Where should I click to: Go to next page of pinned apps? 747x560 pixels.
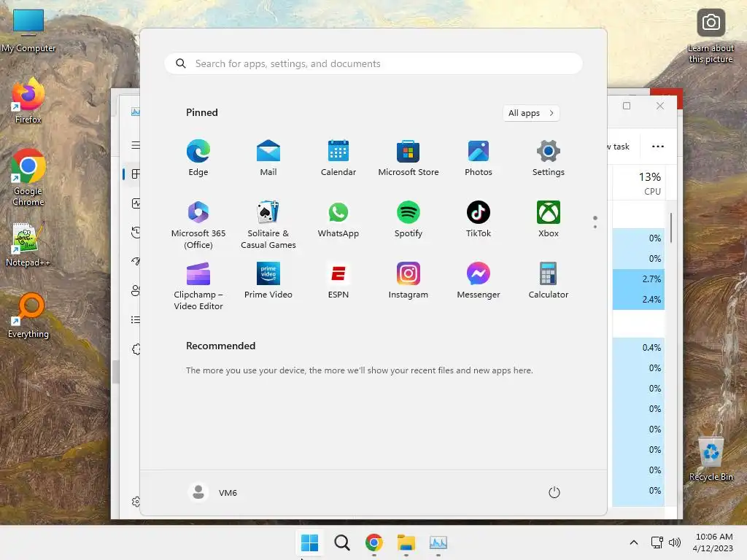(x=595, y=226)
